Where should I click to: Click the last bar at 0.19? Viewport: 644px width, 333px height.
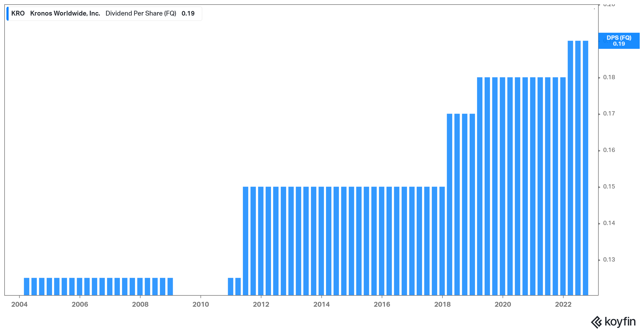click(x=586, y=168)
